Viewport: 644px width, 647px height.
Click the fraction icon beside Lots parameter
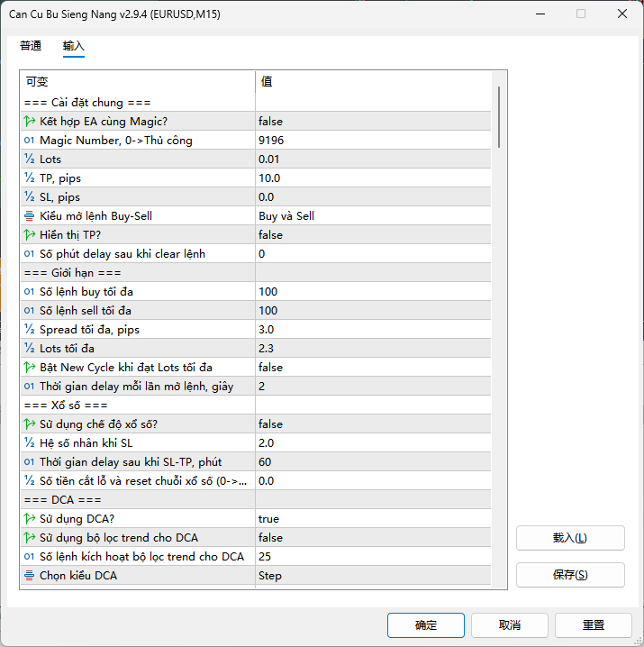(29, 159)
